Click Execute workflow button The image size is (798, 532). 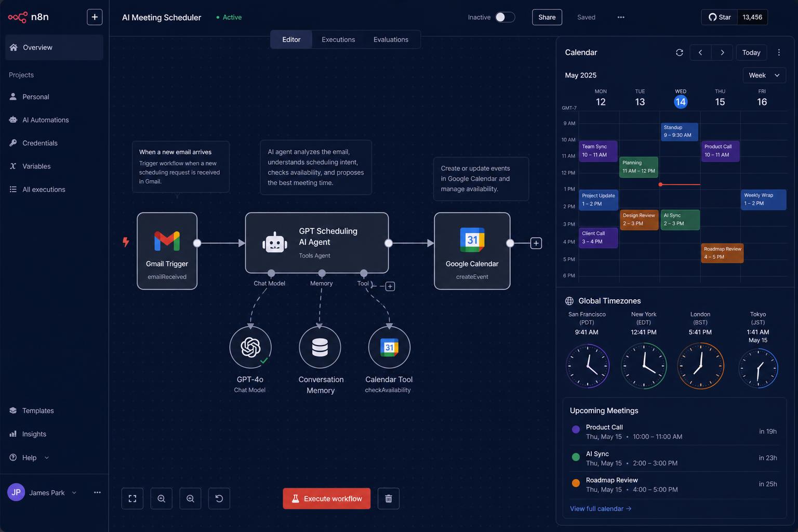tap(327, 499)
